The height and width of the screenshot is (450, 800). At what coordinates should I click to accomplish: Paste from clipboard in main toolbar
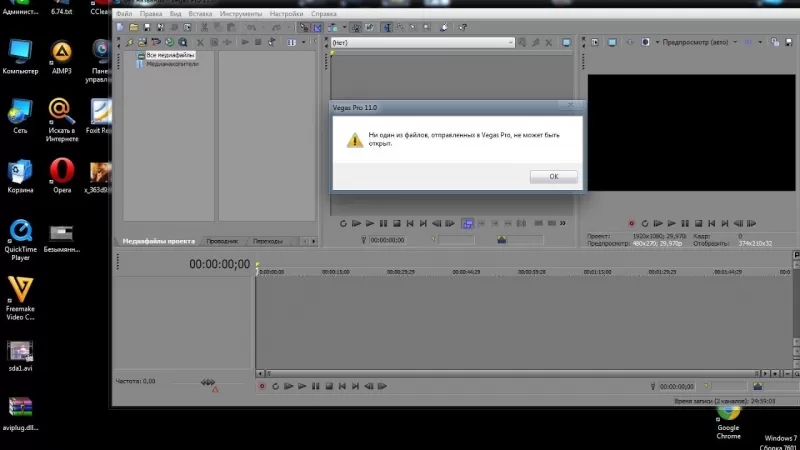[231, 27]
